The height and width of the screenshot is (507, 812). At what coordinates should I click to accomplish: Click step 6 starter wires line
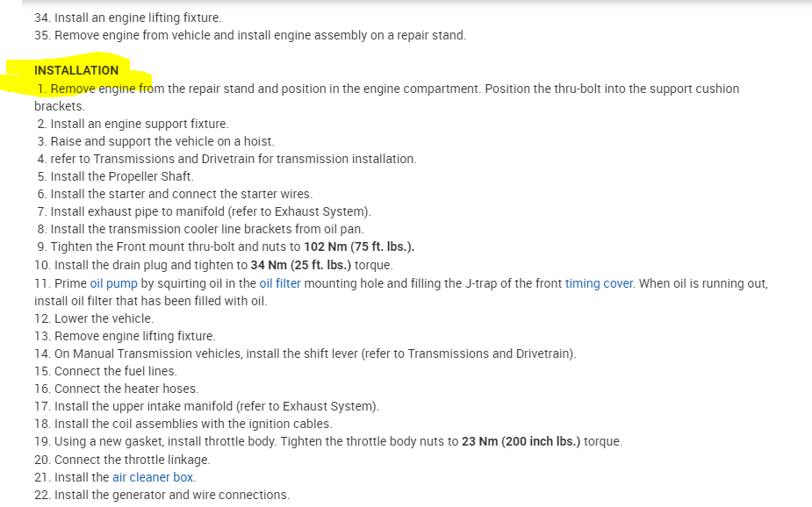tap(175, 194)
